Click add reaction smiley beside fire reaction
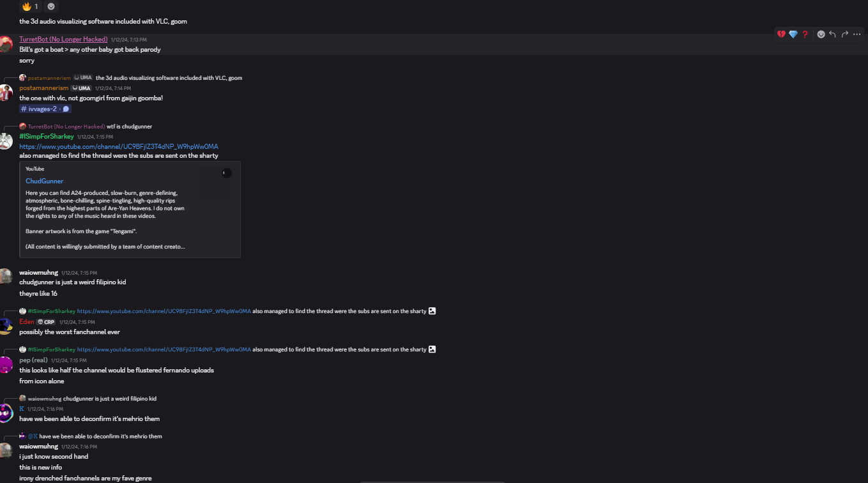This screenshot has width=868, height=483. [x=52, y=6]
